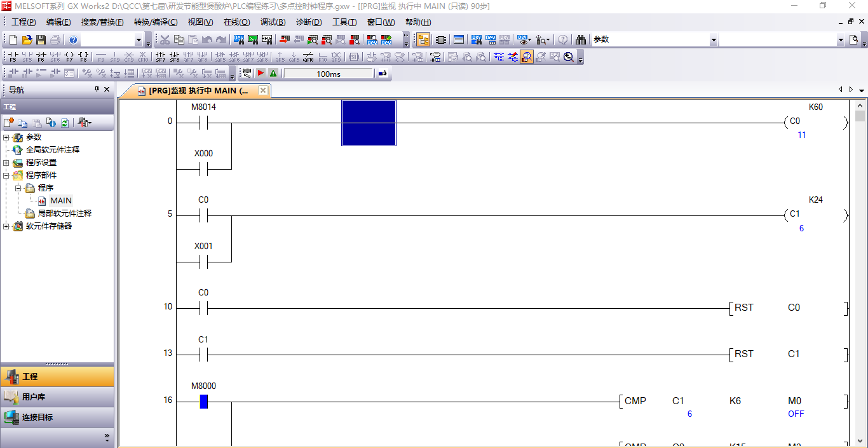Click the vertical scrollbar in ladder editor
The image size is (868, 448).
click(x=860, y=254)
